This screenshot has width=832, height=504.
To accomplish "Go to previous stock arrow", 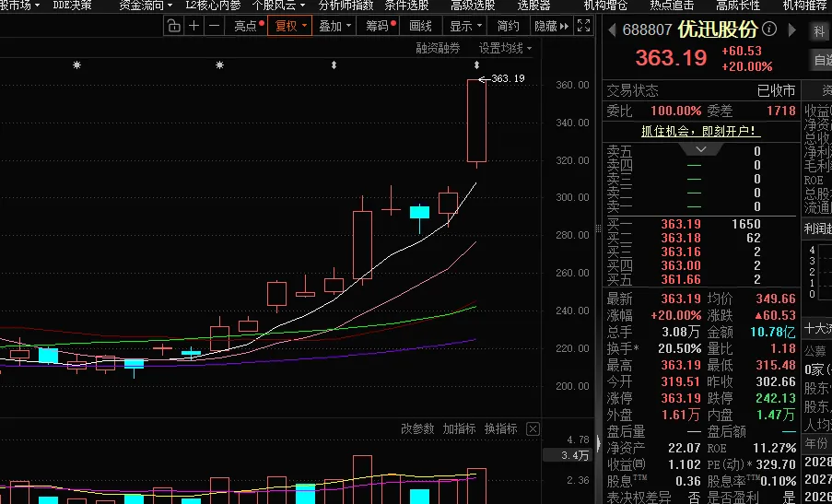I will pyautogui.click(x=612, y=29).
